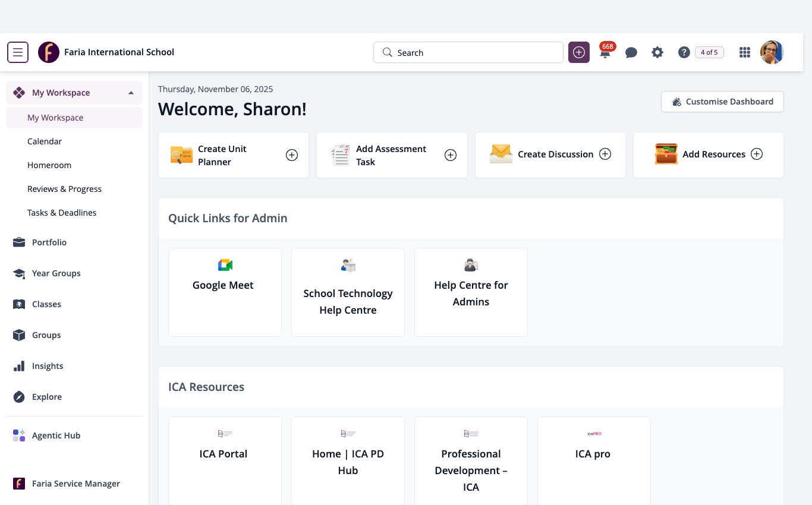Open the apps grid launcher icon

(x=744, y=52)
